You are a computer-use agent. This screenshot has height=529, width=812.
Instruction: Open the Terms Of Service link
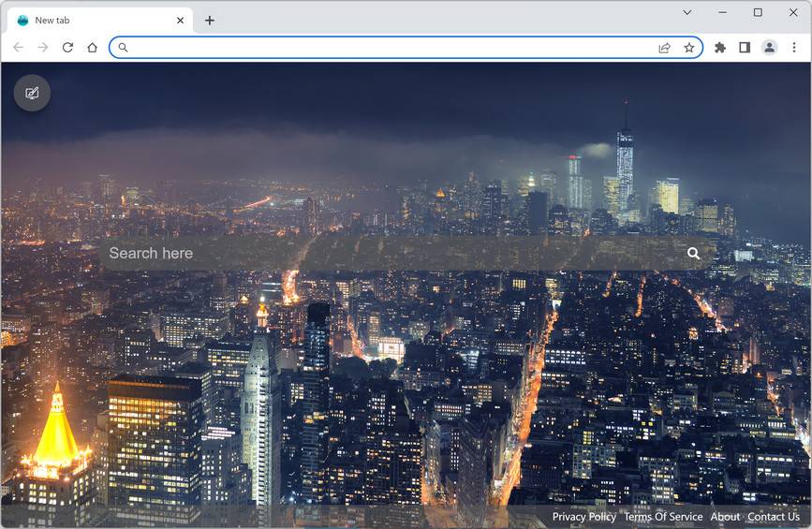tap(663, 517)
